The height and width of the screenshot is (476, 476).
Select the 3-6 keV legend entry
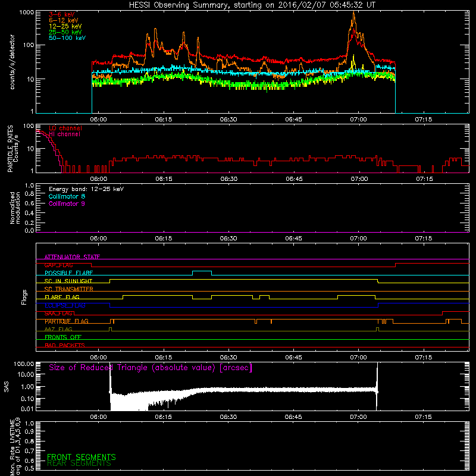[x=61, y=14]
